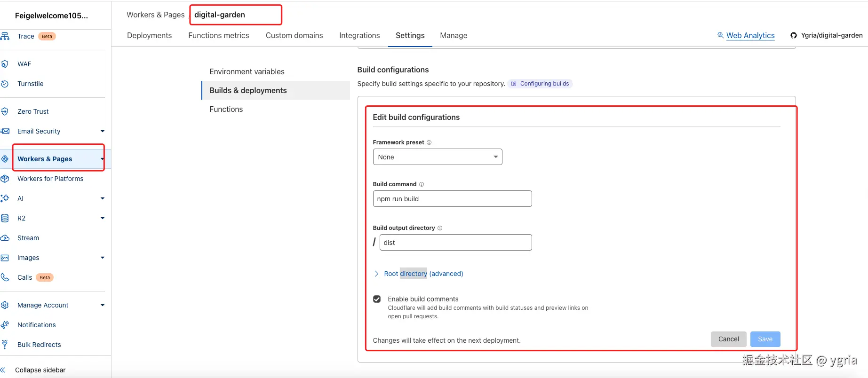The width and height of the screenshot is (868, 378).
Task: Click the Calls phone icon
Action: pyautogui.click(x=5, y=277)
